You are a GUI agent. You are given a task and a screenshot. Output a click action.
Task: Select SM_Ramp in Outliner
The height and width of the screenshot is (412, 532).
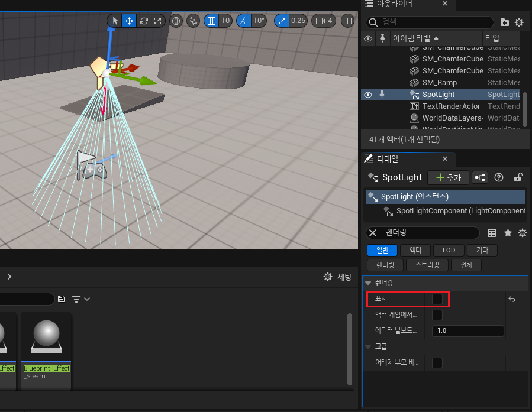tap(439, 83)
